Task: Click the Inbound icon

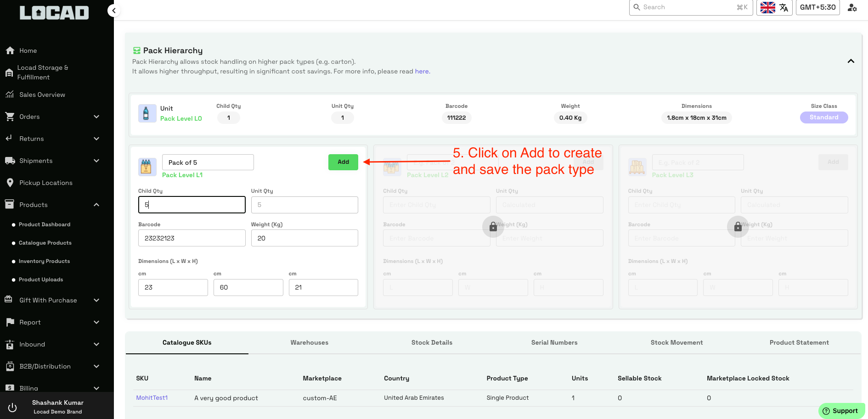Action: tap(10, 344)
